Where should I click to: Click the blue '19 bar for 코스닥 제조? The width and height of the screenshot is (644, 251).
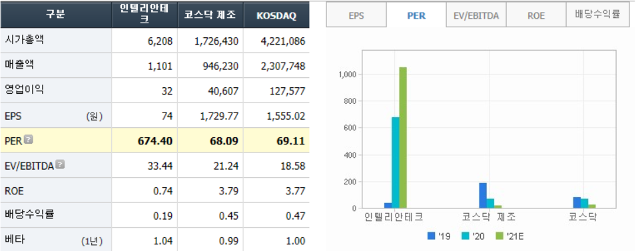(483, 196)
